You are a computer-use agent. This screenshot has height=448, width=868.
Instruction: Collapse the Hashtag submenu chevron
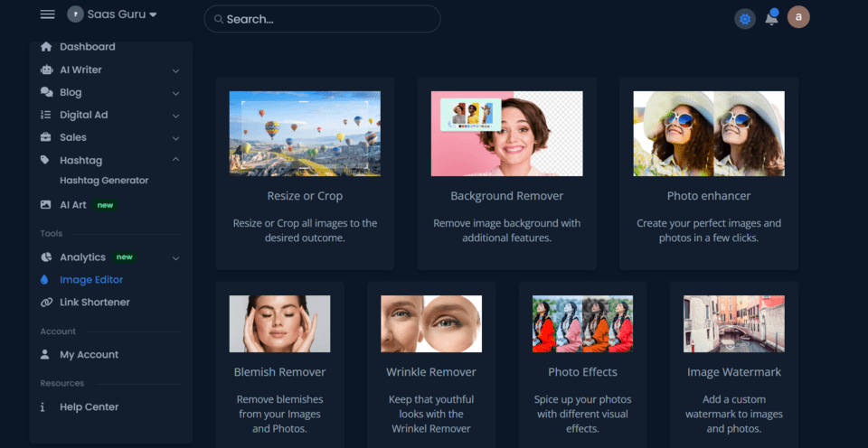click(175, 160)
